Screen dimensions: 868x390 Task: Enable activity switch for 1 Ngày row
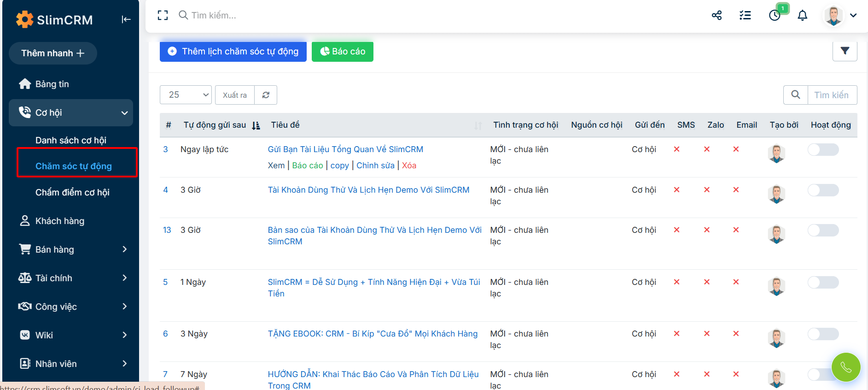click(823, 282)
